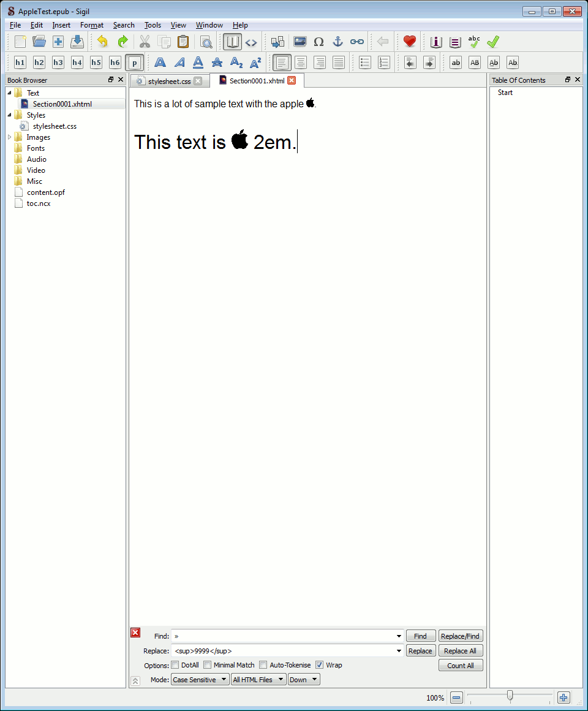Viewport: 588px width, 711px height.
Task: Click the Cut scissors icon
Action: (145, 42)
